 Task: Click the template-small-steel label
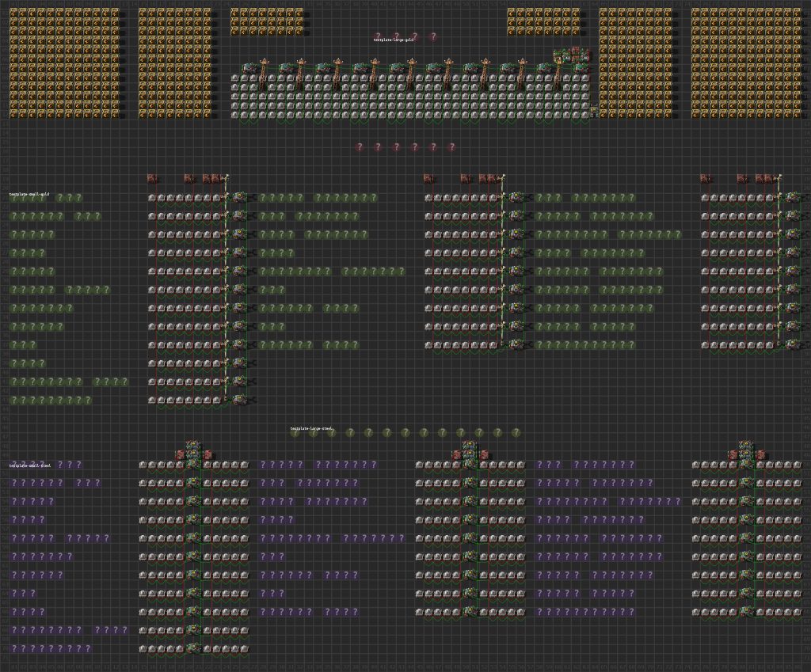pyautogui.click(x=30, y=465)
